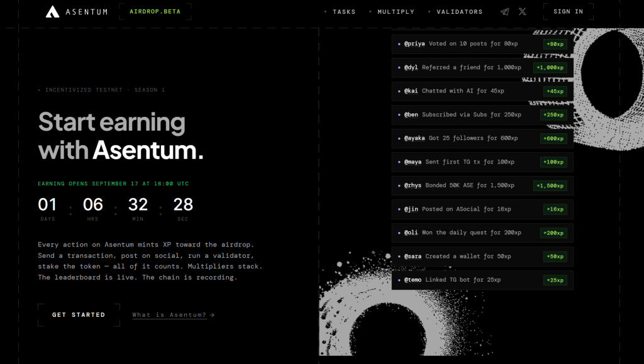Screen dimensions: 644x364
Task: Click the +250xp badge
Action: click(x=553, y=115)
